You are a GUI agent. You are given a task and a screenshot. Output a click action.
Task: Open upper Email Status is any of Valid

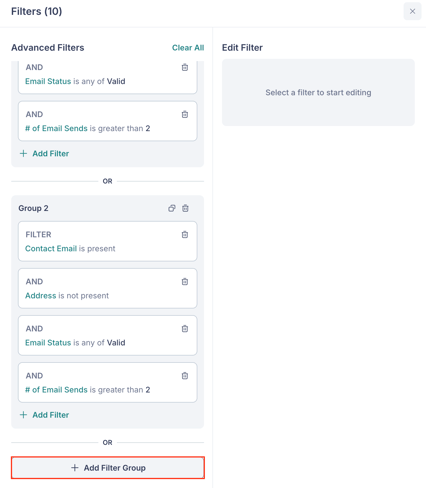tap(108, 77)
